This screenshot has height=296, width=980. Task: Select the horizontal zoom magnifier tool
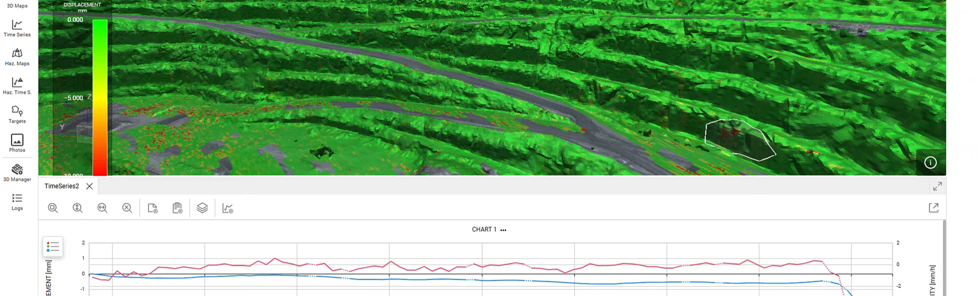102,208
